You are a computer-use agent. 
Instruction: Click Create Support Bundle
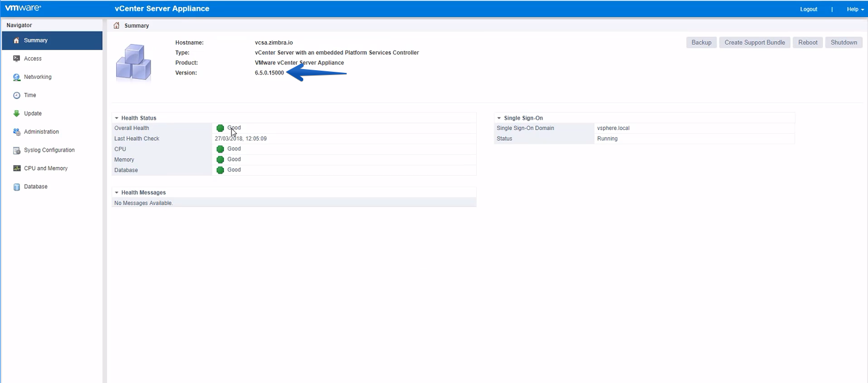tap(754, 42)
